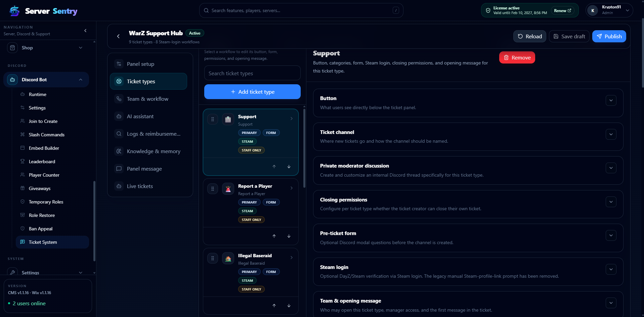Viewport: 644px width, 317px height.
Task: Click the drag handle on Illegal Baseraid card
Action: (213, 258)
